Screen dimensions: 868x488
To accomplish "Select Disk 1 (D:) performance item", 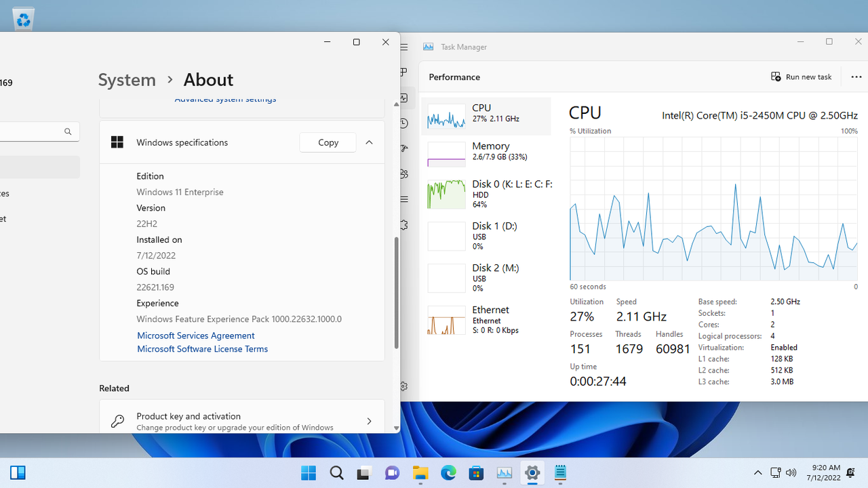I will point(486,236).
